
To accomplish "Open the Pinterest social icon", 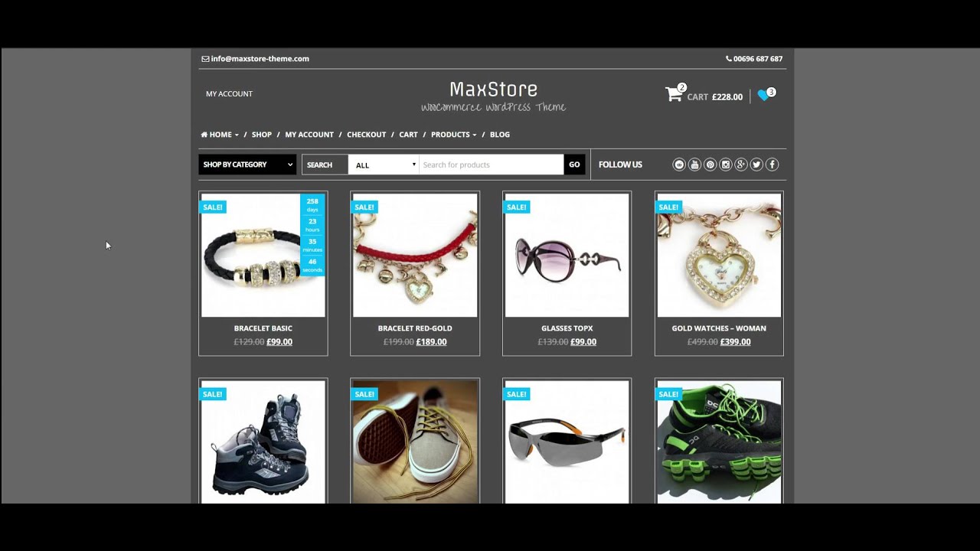I will point(710,165).
